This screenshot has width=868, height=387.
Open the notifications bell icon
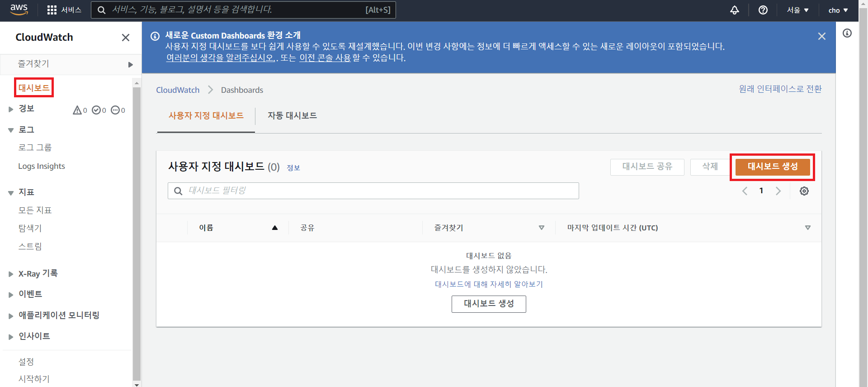click(735, 10)
